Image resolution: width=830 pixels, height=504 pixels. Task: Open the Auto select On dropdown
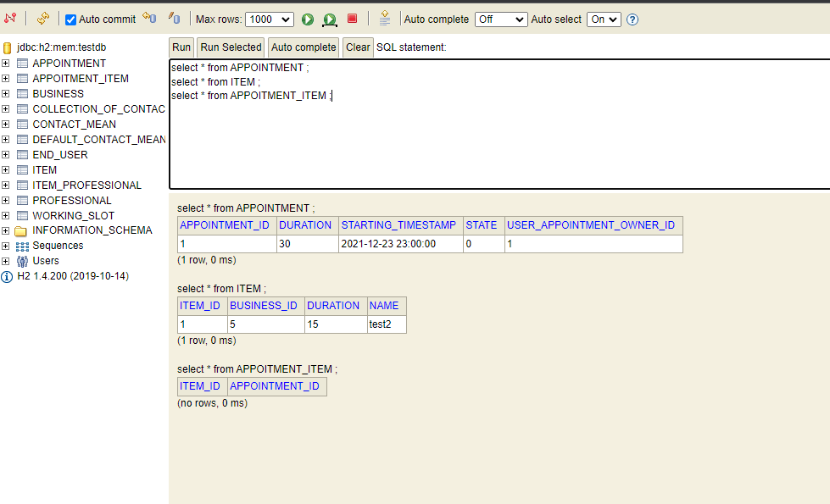(604, 19)
